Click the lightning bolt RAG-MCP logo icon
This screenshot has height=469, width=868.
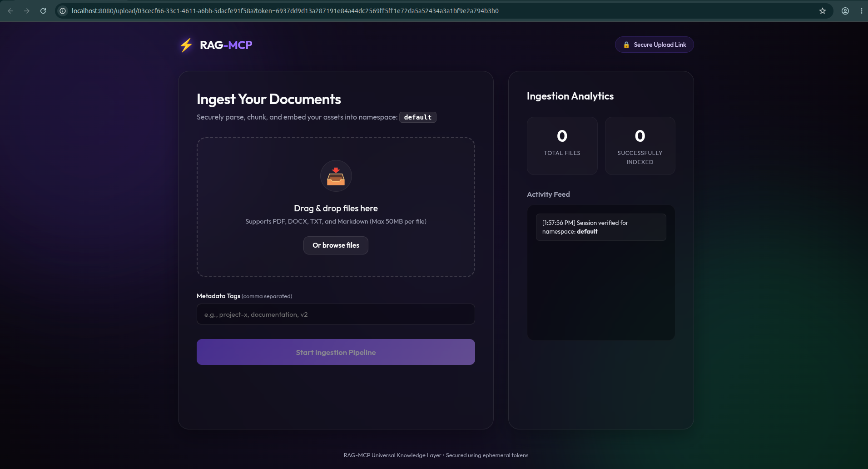tap(186, 45)
